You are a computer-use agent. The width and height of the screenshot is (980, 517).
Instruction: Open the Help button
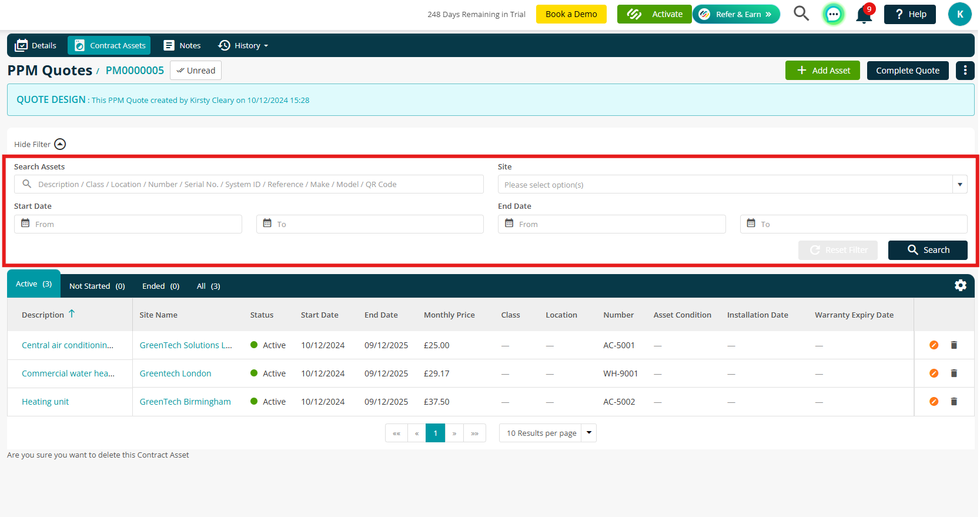pos(910,14)
